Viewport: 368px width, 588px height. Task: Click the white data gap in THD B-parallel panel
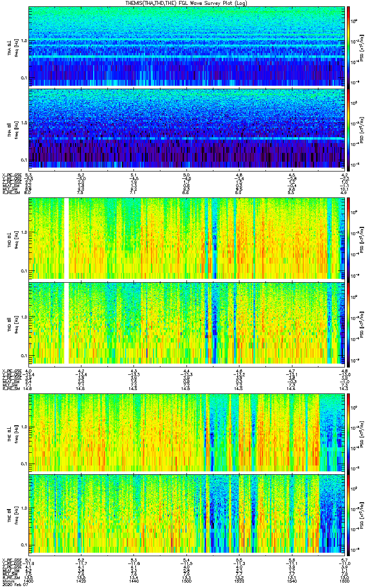(x=67, y=322)
